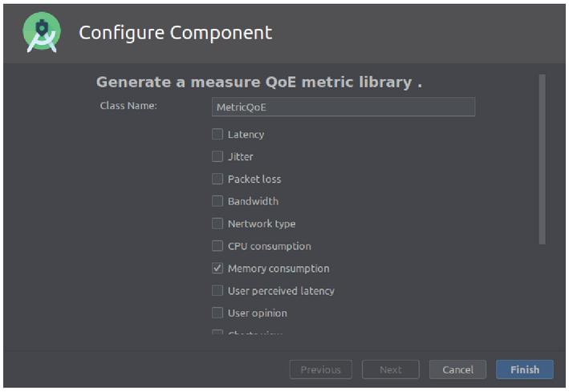Toggle the User perceived latency checkbox
The height and width of the screenshot is (392, 569).
coord(217,291)
